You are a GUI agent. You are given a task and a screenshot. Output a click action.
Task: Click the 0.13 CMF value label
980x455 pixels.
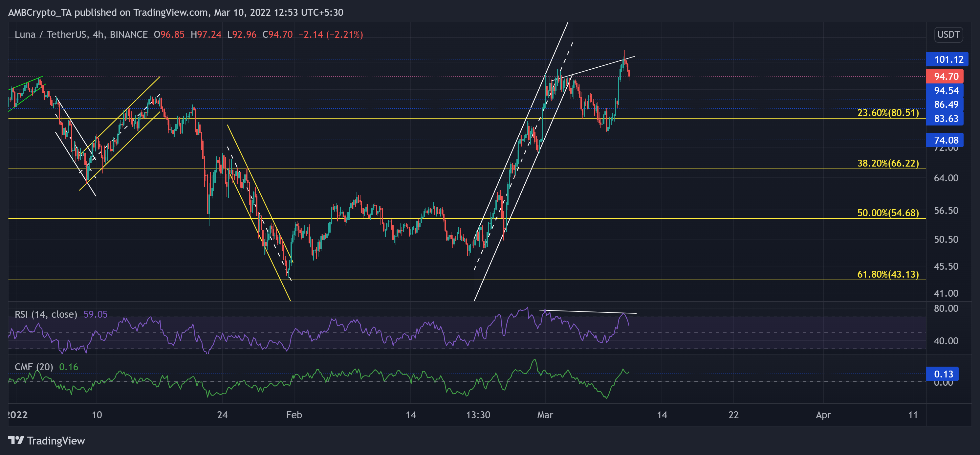(942, 374)
